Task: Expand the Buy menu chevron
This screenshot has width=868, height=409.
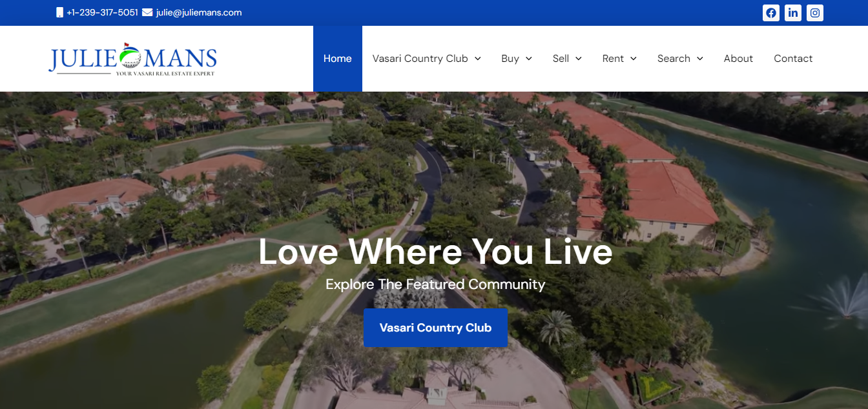Action: (529, 59)
